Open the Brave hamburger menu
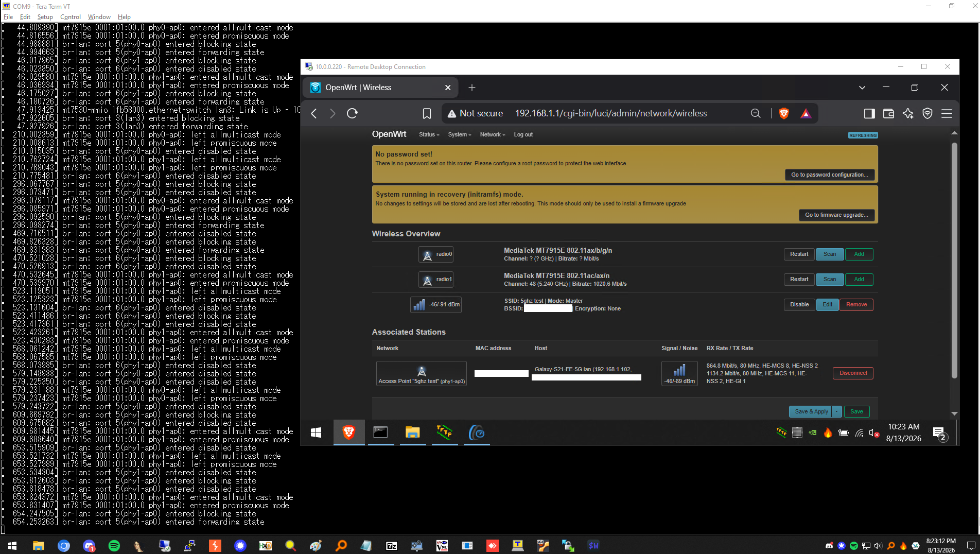Image resolution: width=980 pixels, height=554 pixels. 947,113
